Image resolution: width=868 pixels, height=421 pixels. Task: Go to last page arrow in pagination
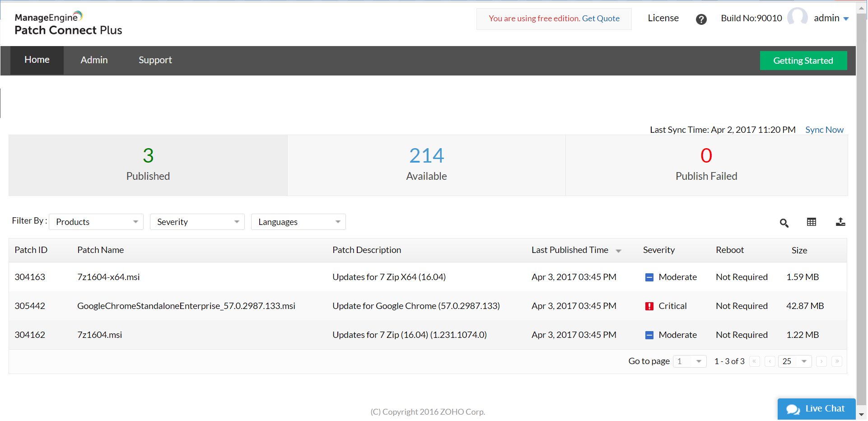pyautogui.click(x=838, y=362)
